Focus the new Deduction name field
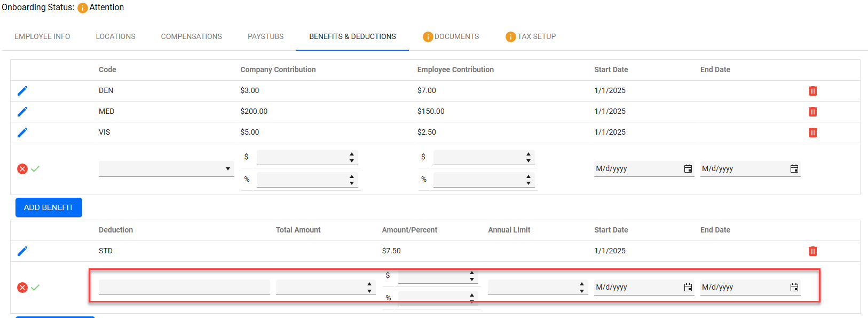 [184, 288]
